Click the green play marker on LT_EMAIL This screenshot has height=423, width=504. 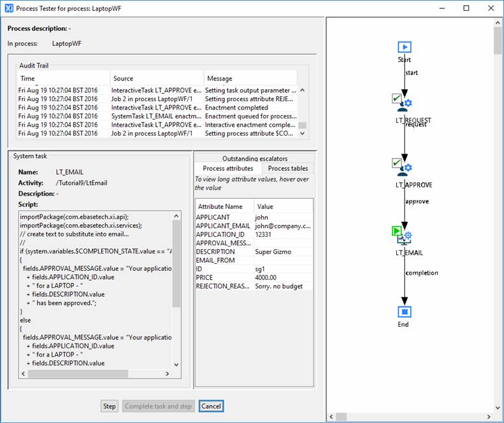pyautogui.click(x=396, y=231)
